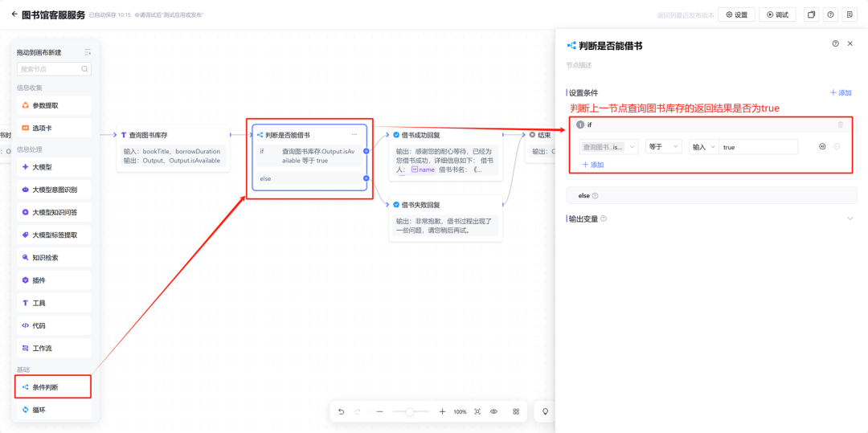Click the 查询图书库存 node on canvas
868x433 pixels.
[x=174, y=148]
